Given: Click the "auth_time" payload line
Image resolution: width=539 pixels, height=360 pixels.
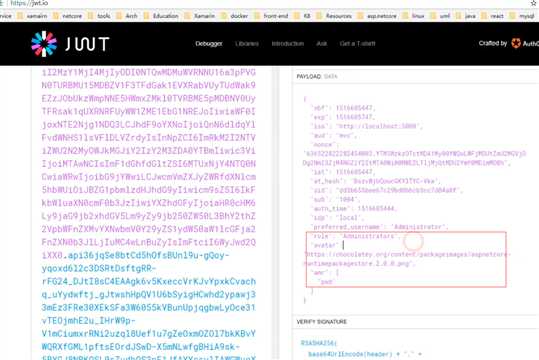Looking at the screenshot, I should (x=354, y=208).
